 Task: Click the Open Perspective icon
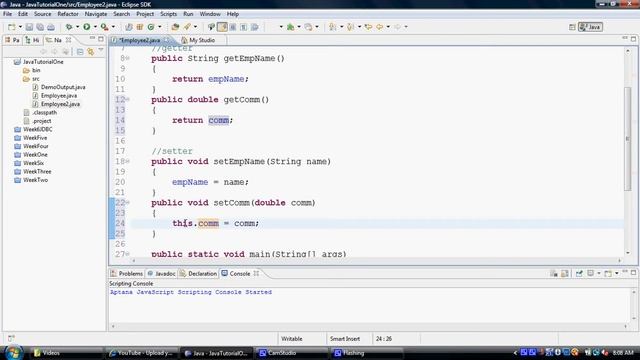(x=572, y=27)
